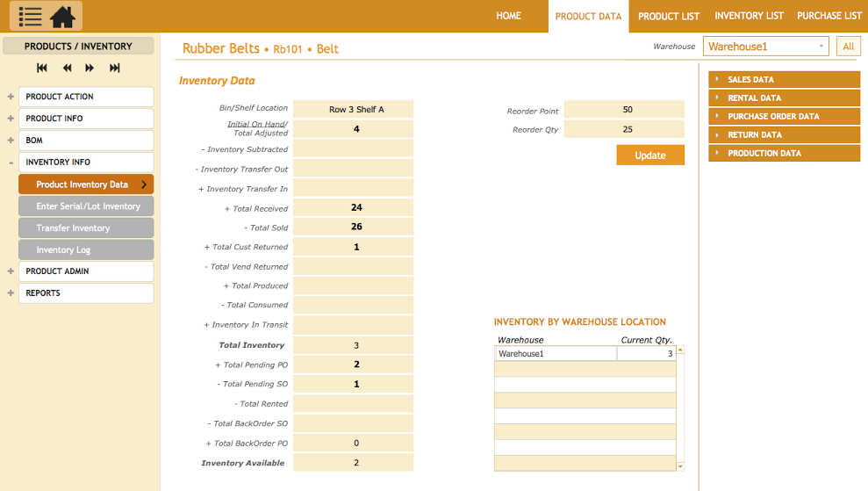Switch to the Home tab
The height and width of the screenshot is (491, 868).
click(x=508, y=16)
